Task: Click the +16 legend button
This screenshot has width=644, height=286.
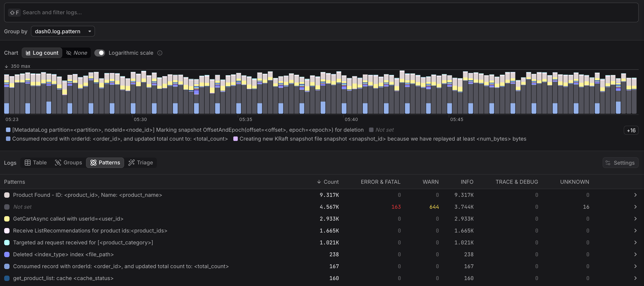Action: pyautogui.click(x=631, y=130)
